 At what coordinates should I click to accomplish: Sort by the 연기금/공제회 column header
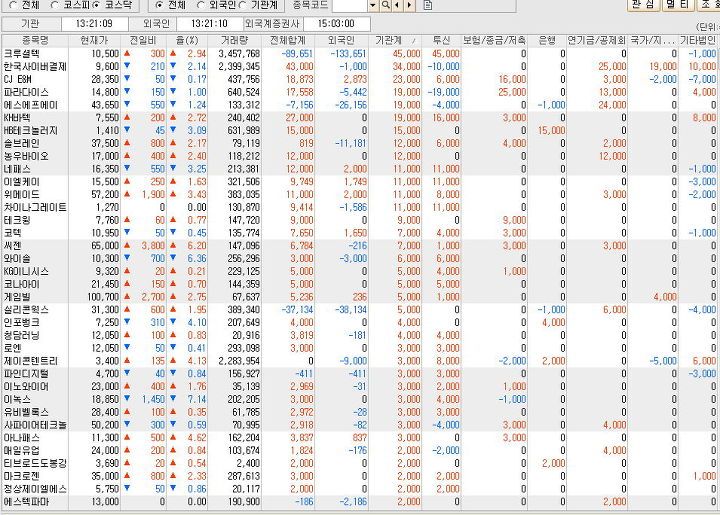click(597, 40)
